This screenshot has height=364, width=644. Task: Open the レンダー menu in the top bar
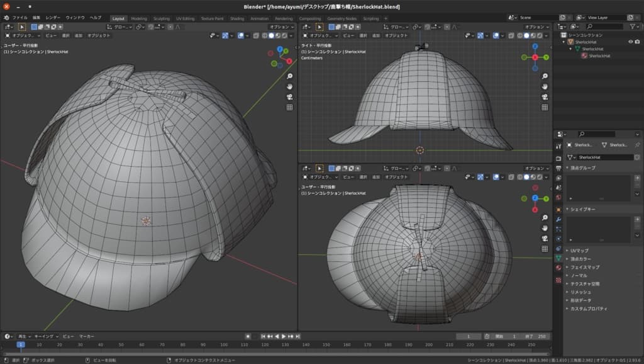pos(53,18)
